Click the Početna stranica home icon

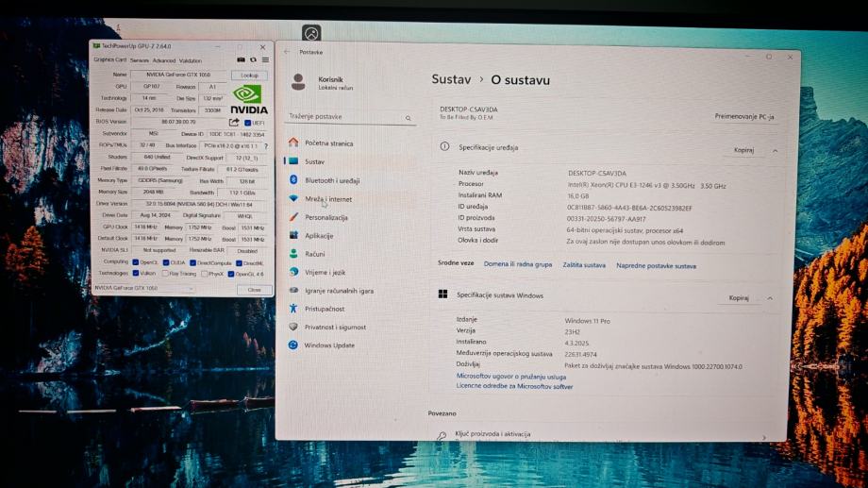coord(293,143)
